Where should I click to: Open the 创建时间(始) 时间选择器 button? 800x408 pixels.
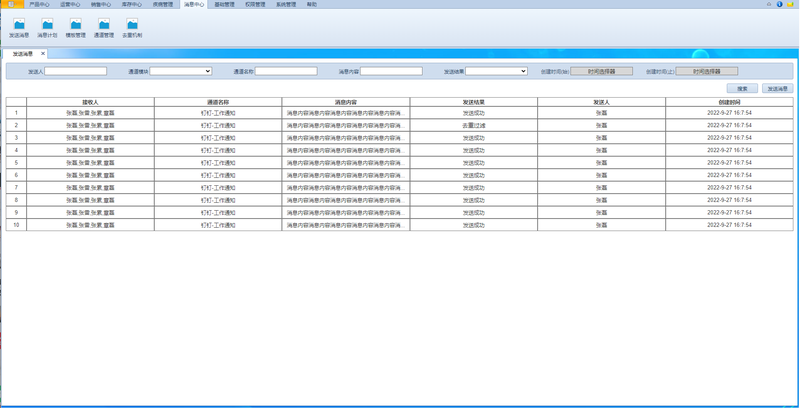coord(602,71)
